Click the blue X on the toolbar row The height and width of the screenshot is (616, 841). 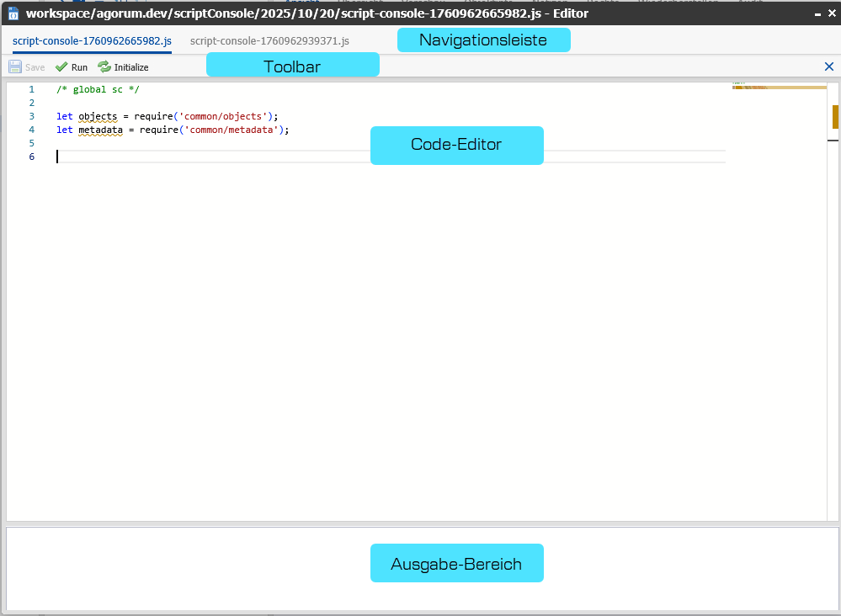[829, 66]
